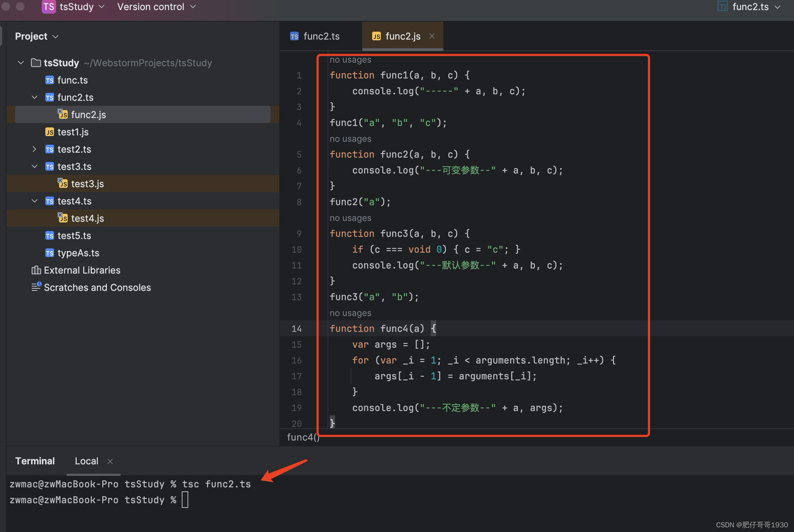
Task: Click the TS icon beside test3.ts
Action: (50, 167)
